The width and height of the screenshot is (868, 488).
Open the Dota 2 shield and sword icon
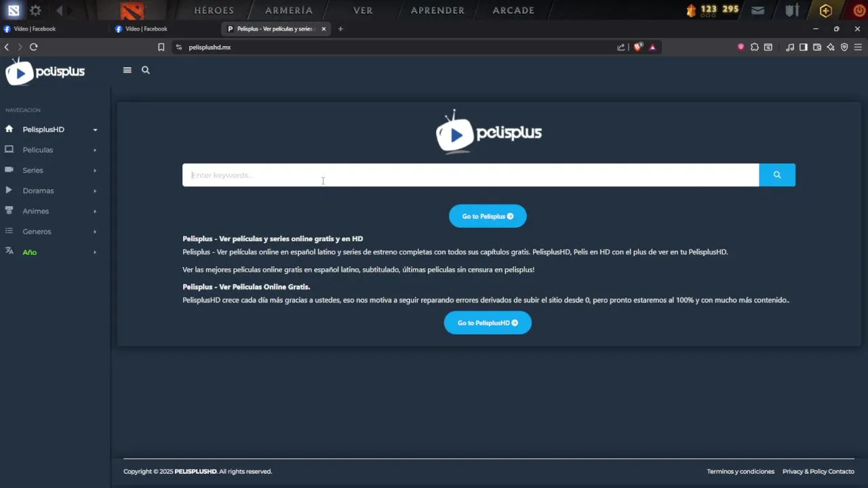point(792,10)
